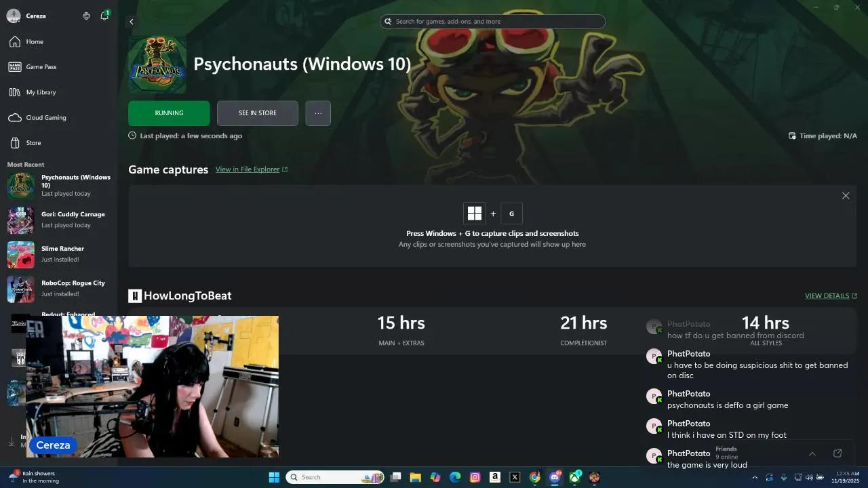Image resolution: width=868 pixels, height=488 pixels.
Task: Open Amazon app from taskbar
Action: pyautogui.click(x=495, y=477)
